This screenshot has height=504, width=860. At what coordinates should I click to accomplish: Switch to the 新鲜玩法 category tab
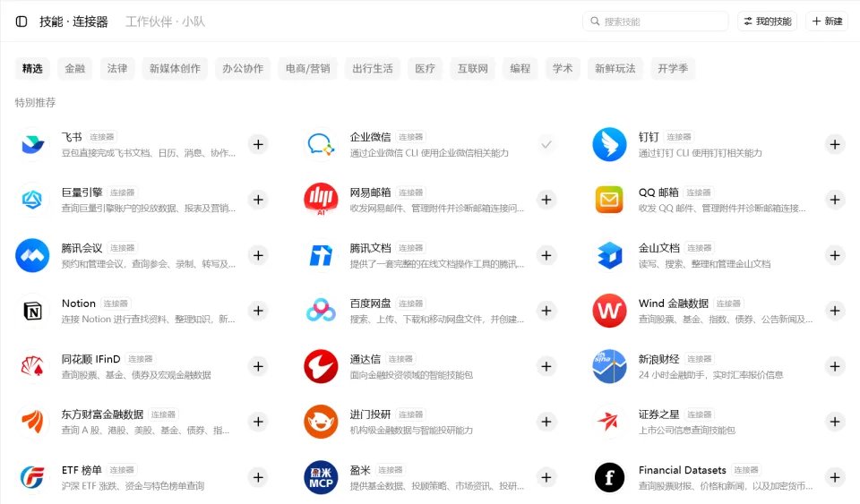[x=615, y=68]
